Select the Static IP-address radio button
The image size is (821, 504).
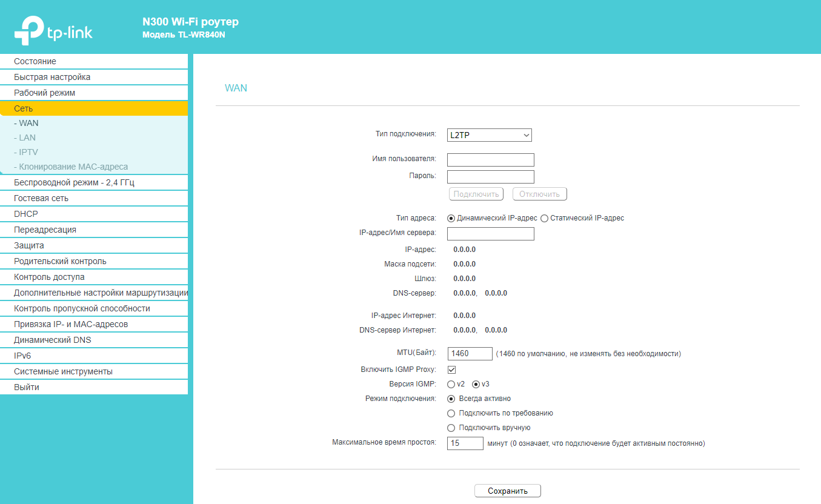click(544, 218)
